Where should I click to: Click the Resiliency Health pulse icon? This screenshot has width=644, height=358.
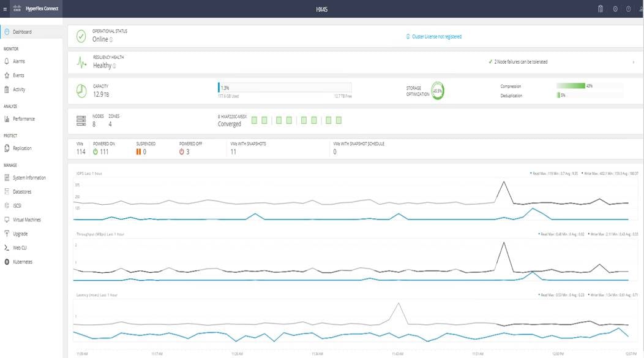click(81, 63)
